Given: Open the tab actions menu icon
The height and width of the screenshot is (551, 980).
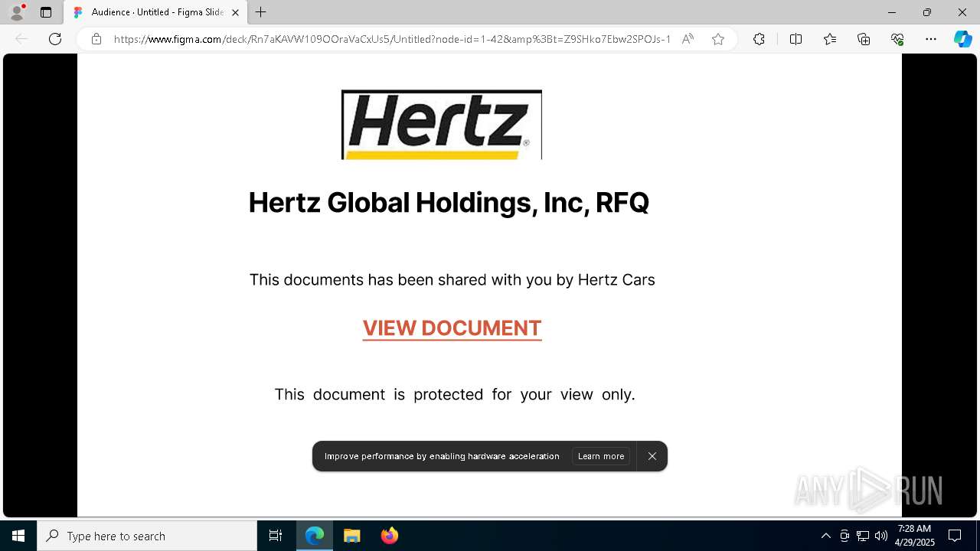Looking at the screenshot, I should tap(46, 12).
